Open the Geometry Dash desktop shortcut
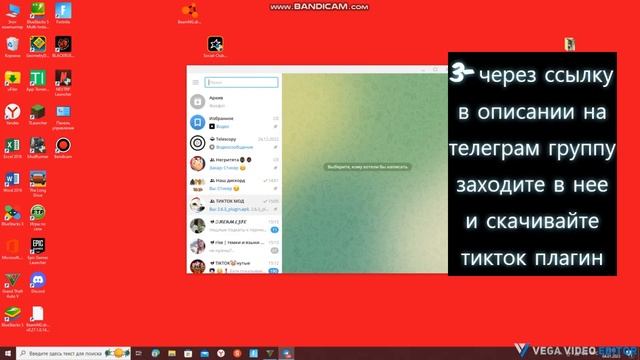 38,47
